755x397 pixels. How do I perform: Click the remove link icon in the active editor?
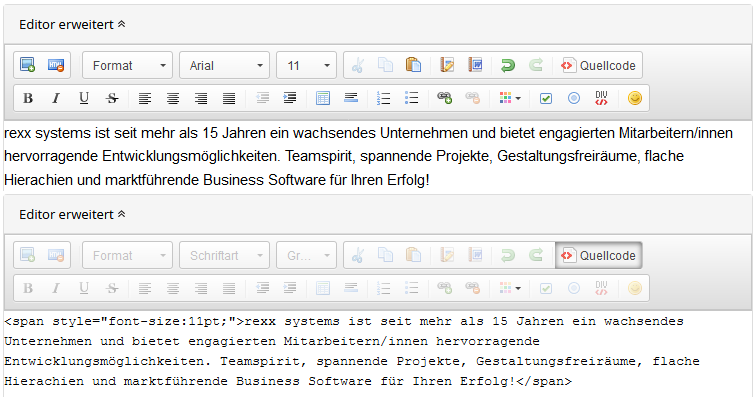[x=472, y=98]
